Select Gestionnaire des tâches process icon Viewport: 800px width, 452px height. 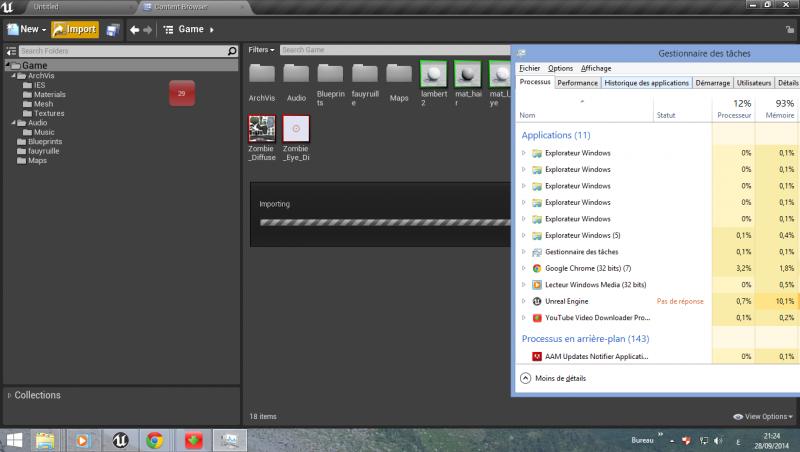tap(537, 252)
